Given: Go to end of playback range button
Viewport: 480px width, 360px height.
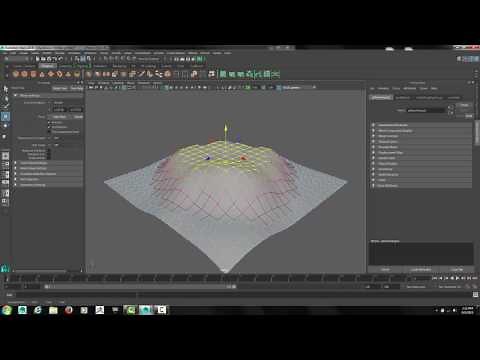Looking at the screenshot, I should coord(475,278).
